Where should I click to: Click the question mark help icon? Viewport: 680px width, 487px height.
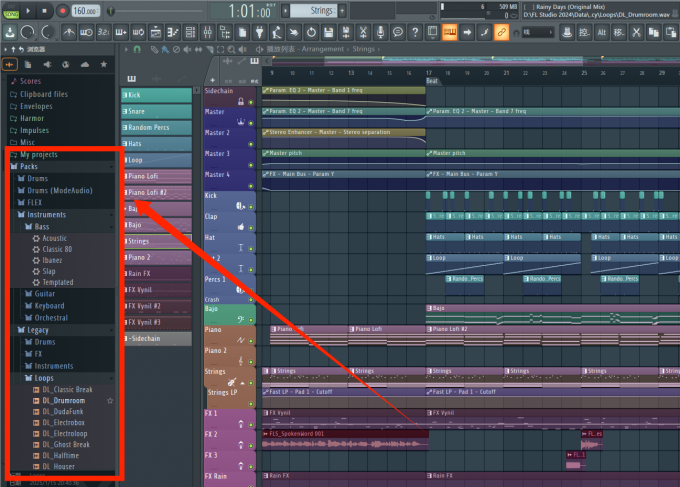(x=415, y=32)
